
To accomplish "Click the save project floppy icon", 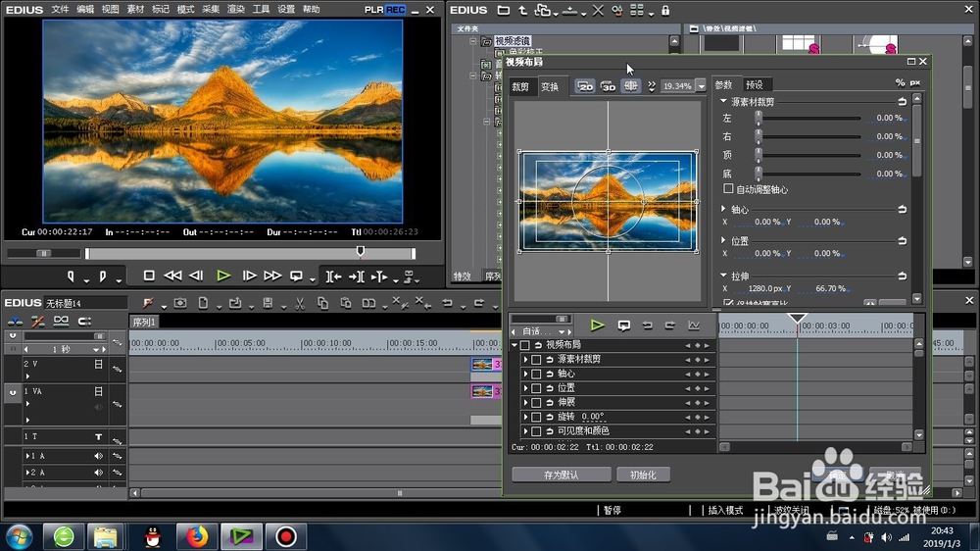I will pos(268,303).
